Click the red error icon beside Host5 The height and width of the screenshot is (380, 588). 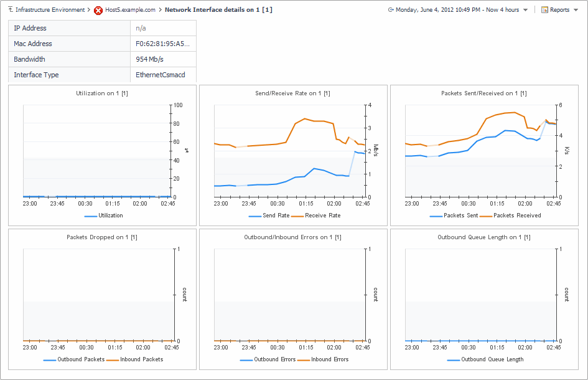point(98,11)
